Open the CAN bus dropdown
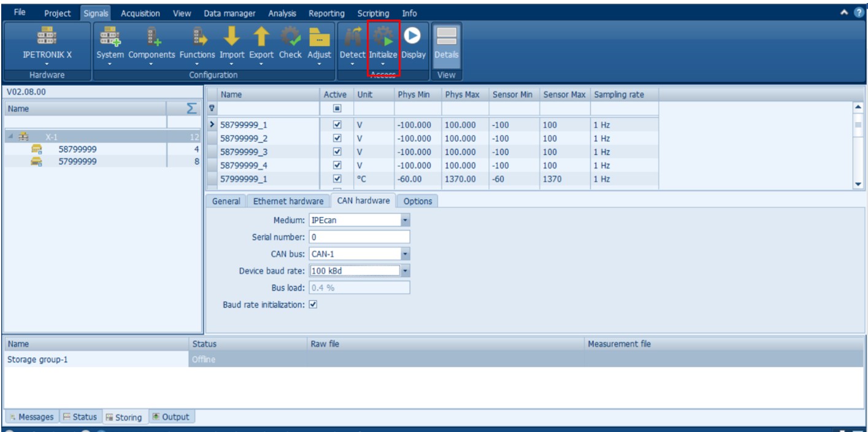The image size is (868, 432). click(405, 254)
